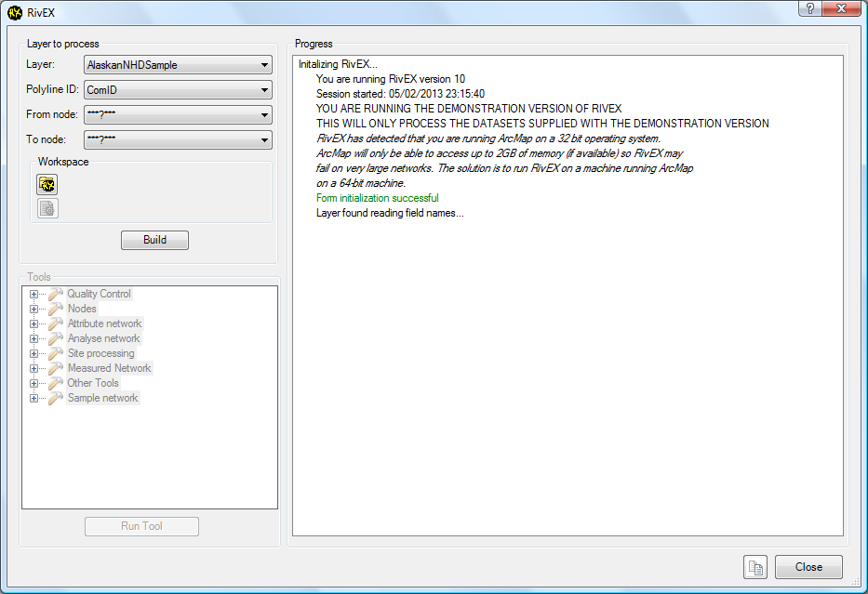Open the To node dropdown
Viewport: 868px width, 594px height.
(x=178, y=139)
